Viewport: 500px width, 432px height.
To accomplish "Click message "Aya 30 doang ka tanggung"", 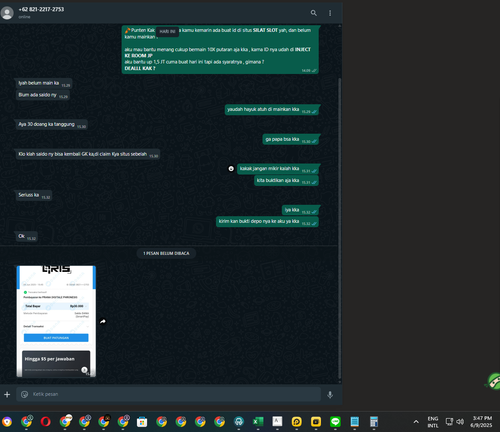I will tap(51, 125).
